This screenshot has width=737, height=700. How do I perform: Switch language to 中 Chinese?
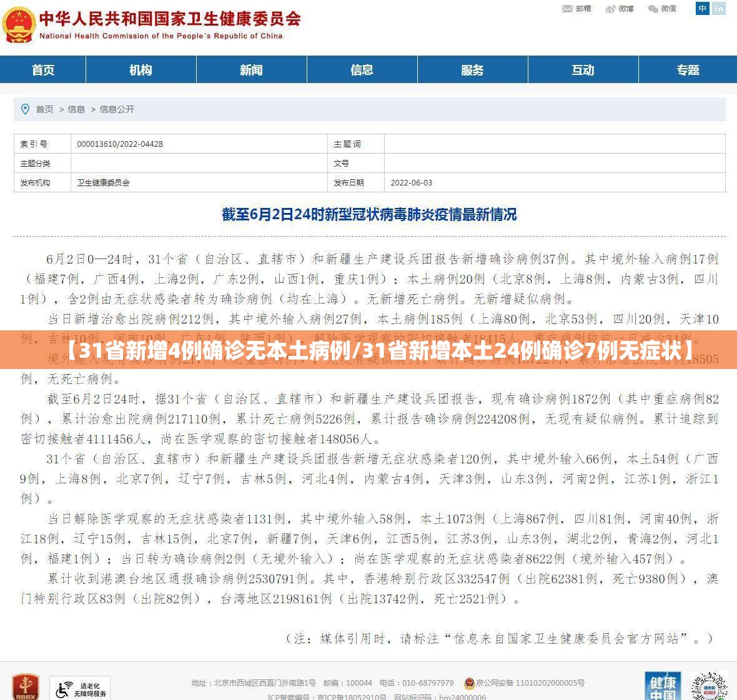point(702,9)
